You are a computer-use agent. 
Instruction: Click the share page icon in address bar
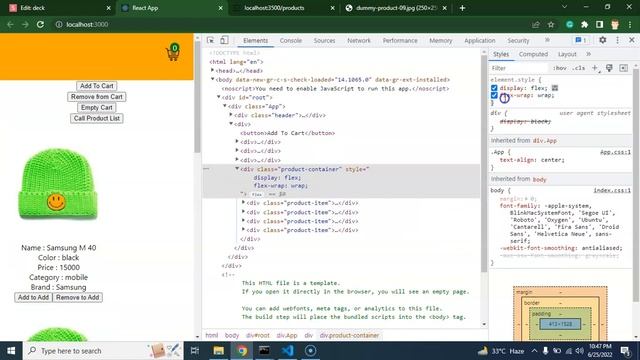pos(536,24)
